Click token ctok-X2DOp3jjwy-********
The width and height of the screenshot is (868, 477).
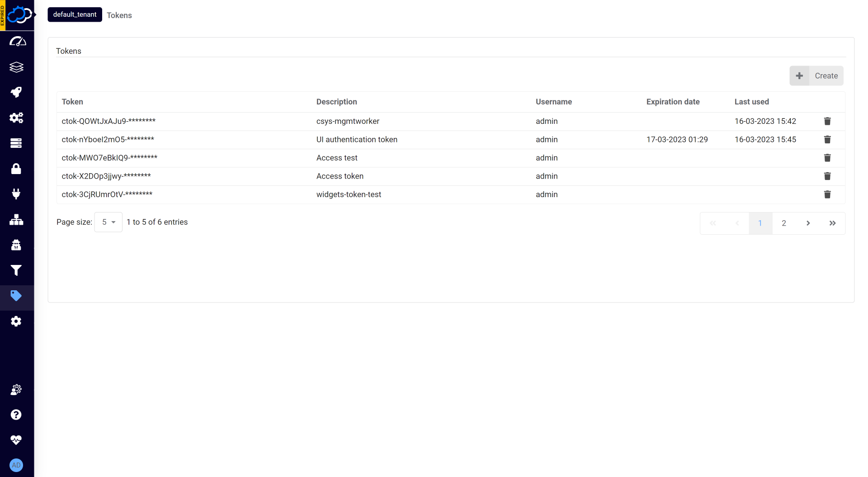click(x=106, y=176)
